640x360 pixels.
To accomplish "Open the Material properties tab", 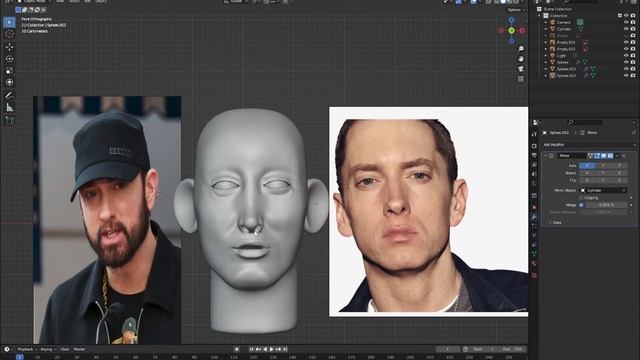I will tap(534, 264).
